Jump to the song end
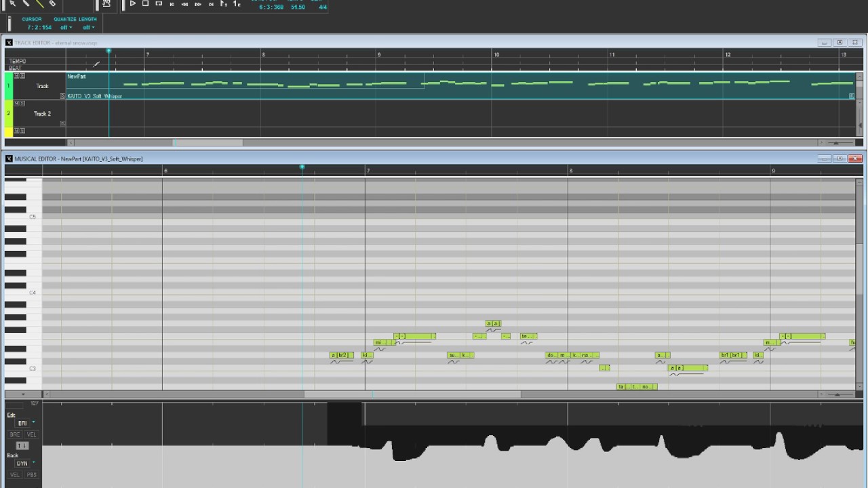 (211, 4)
